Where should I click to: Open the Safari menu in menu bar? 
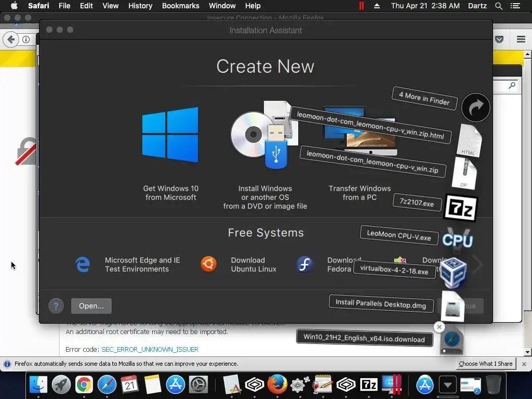pos(38,6)
